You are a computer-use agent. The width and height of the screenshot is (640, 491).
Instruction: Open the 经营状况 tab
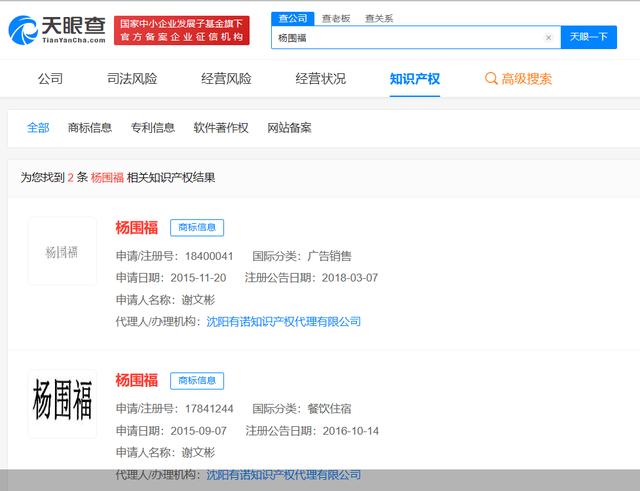[321, 78]
